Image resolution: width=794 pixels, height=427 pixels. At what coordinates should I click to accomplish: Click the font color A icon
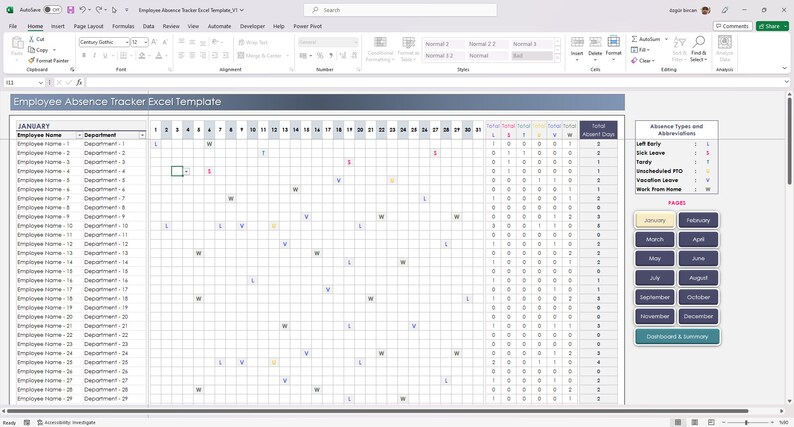click(158, 55)
